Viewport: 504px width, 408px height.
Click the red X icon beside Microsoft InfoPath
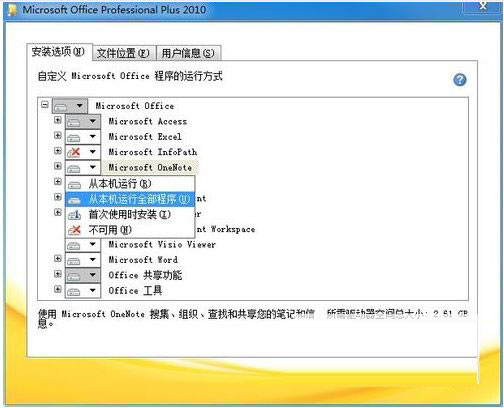74,153
